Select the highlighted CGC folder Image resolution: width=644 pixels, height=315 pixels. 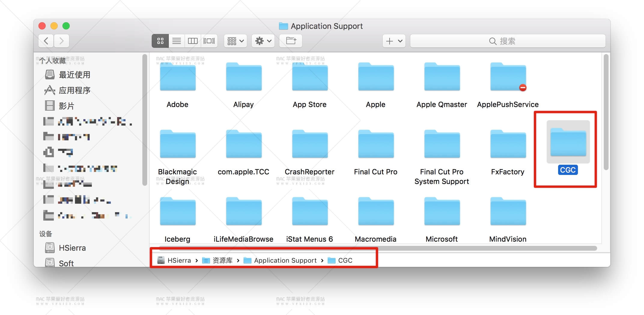click(568, 142)
